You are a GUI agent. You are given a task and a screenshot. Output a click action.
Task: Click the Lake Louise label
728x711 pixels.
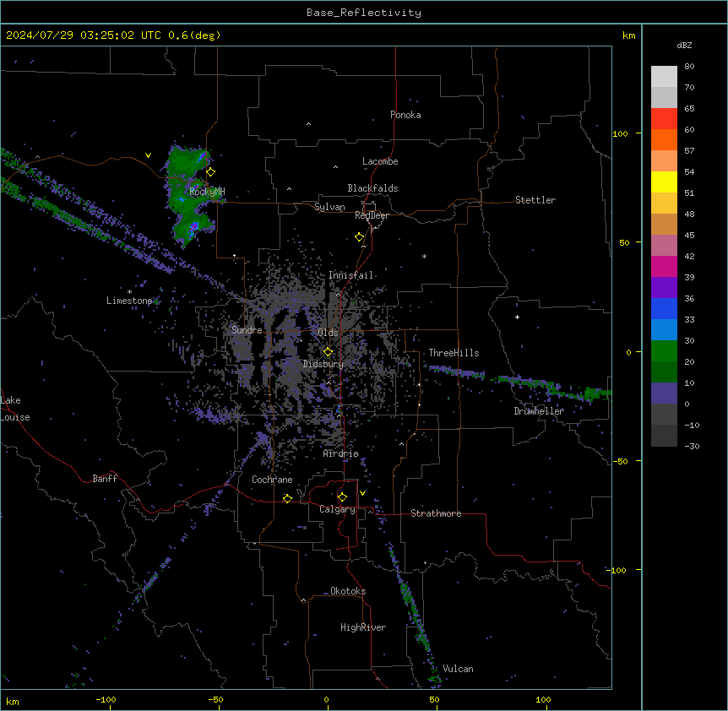click(x=15, y=409)
